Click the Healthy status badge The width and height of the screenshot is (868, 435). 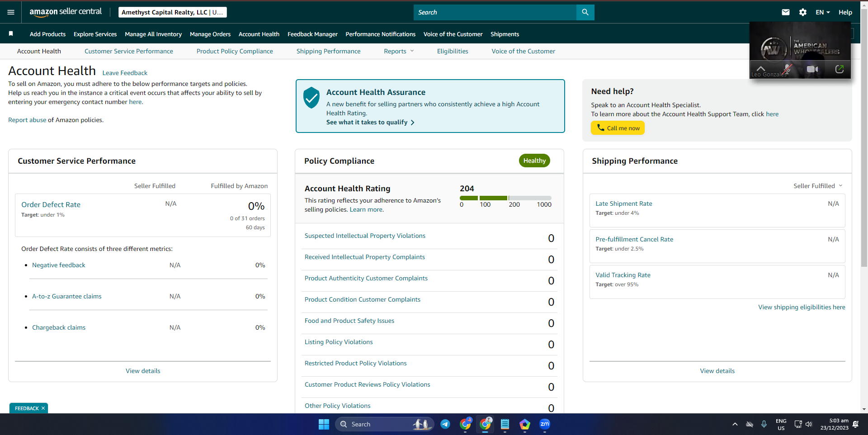[534, 161]
